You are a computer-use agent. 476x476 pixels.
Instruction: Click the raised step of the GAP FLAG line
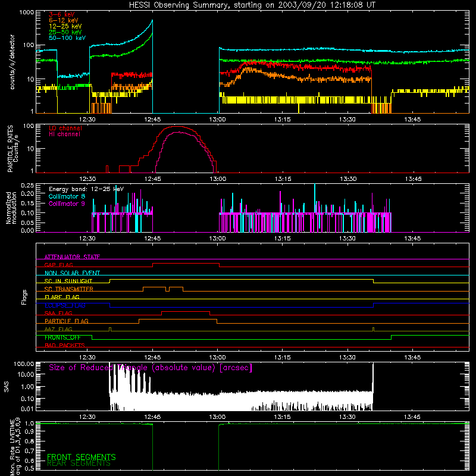click(x=186, y=264)
